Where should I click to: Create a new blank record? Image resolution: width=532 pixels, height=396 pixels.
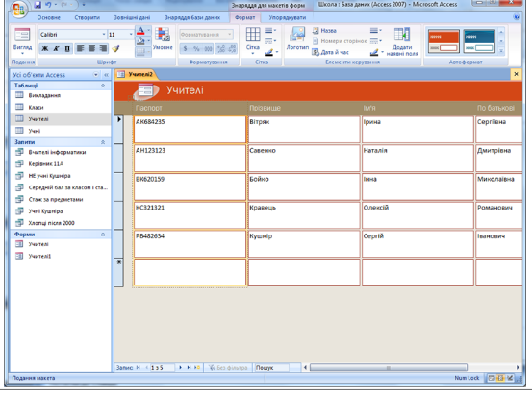pos(197,368)
